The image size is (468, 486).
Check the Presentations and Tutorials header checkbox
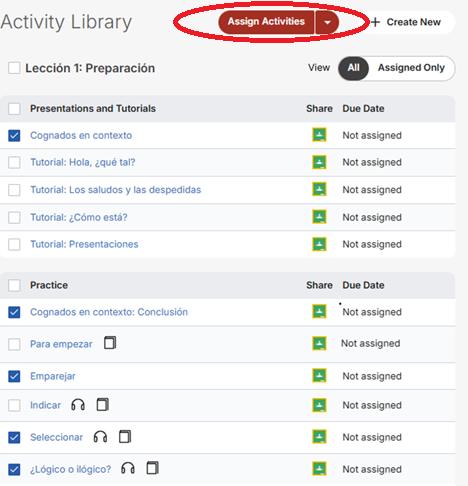pyautogui.click(x=14, y=109)
